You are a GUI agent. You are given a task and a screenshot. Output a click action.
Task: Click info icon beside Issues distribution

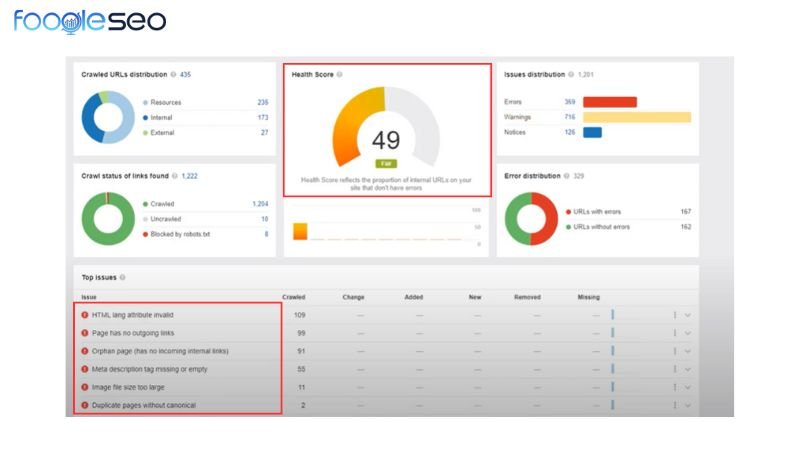[571, 74]
